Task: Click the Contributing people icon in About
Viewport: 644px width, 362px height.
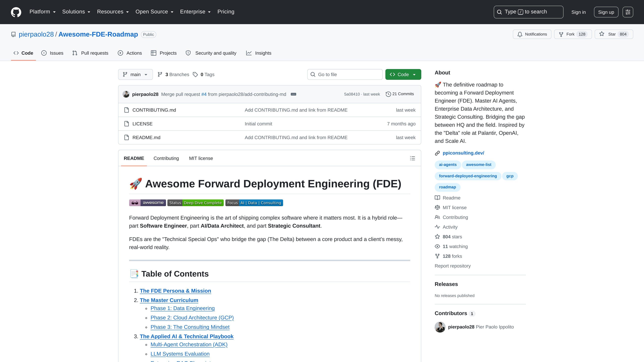Action: click(437, 217)
